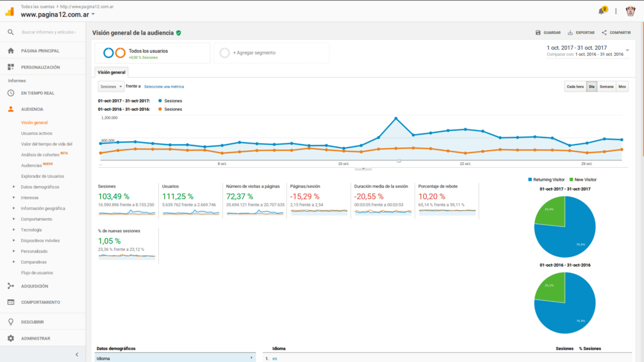
Task: Click the Adquisición arrows icon
Action: coord(11,286)
